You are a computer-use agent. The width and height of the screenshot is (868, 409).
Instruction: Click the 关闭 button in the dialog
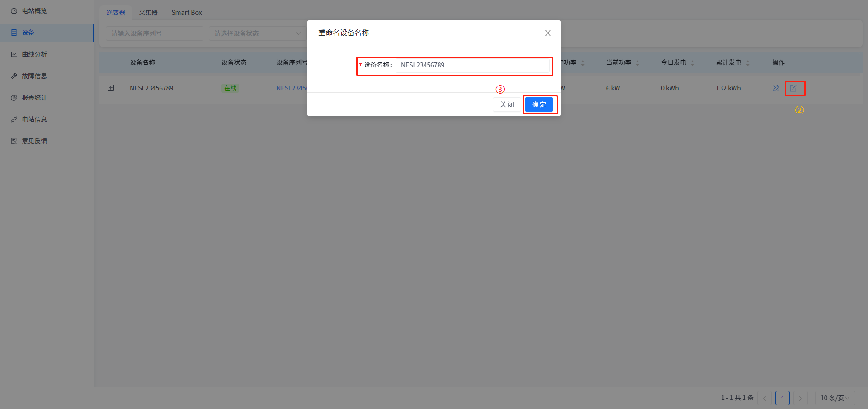(x=507, y=105)
